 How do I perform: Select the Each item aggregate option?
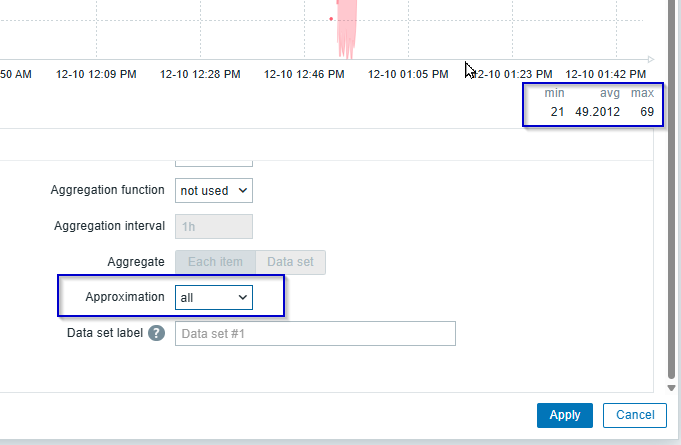click(215, 262)
